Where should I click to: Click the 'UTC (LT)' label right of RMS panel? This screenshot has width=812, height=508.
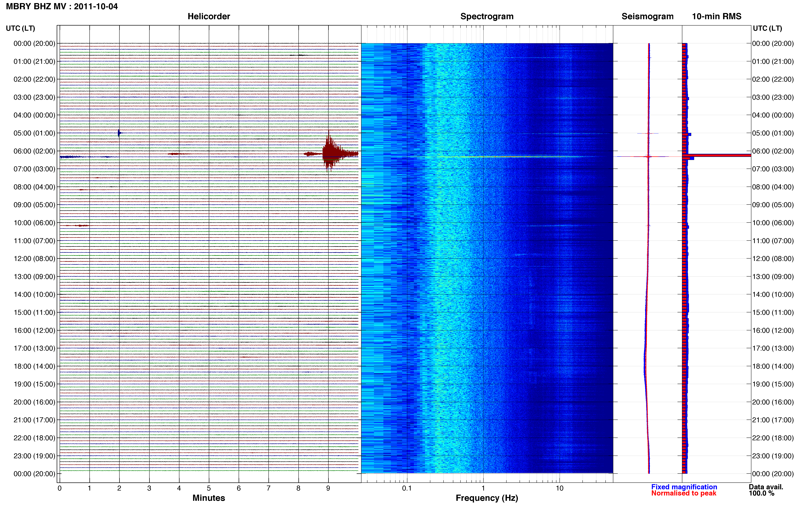tap(767, 28)
